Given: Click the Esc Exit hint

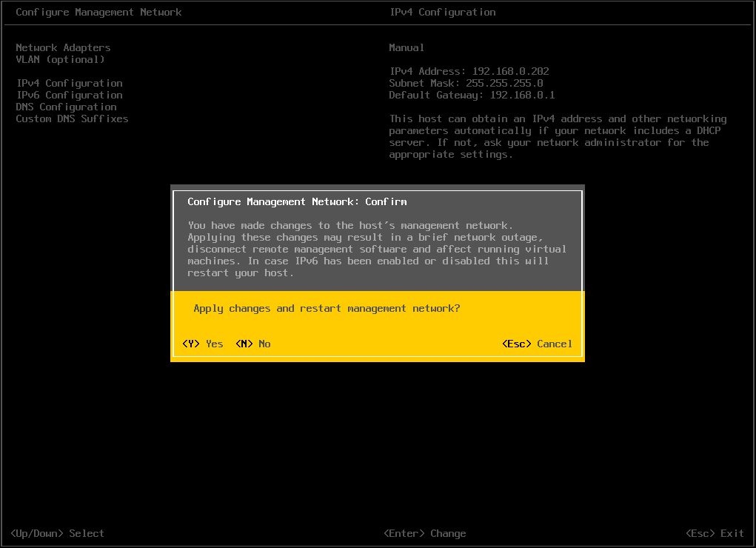Looking at the screenshot, I should pyautogui.click(x=715, y=533).
